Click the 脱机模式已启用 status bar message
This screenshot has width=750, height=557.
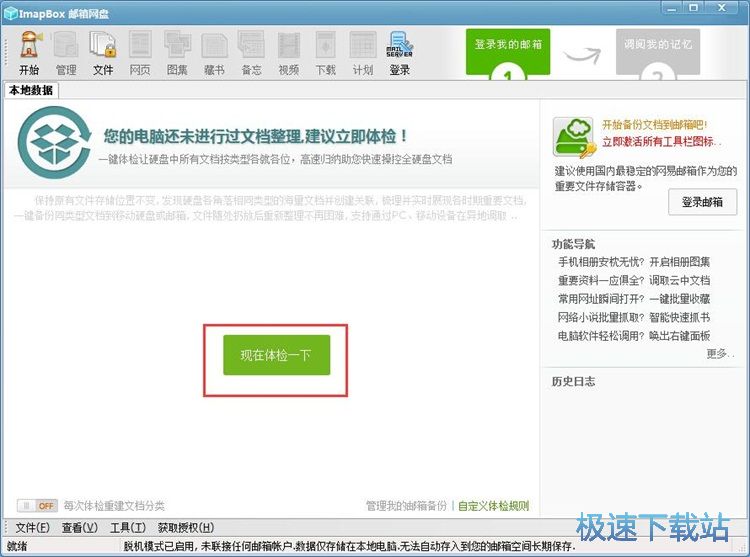click(350, 546)
